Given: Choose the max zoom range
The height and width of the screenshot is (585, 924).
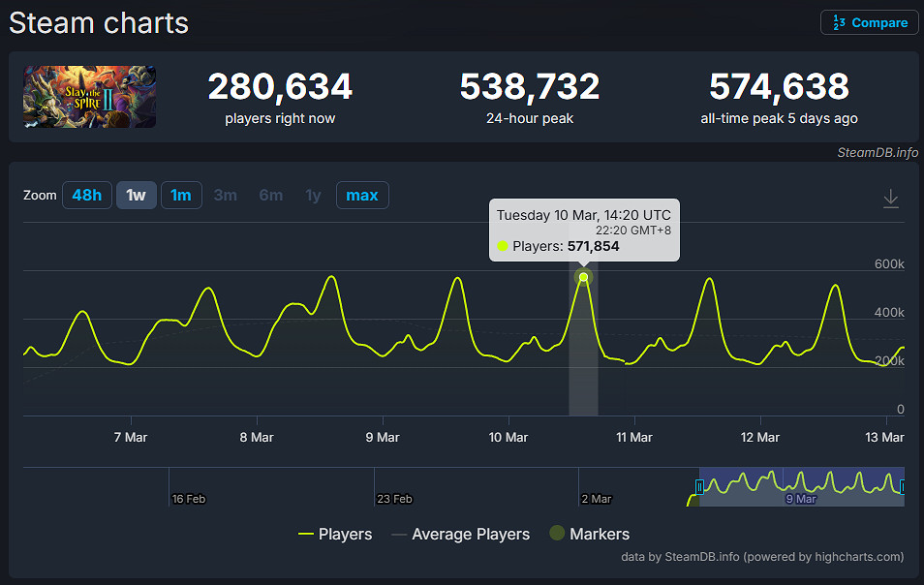Looking at the screenshot, I should [362, 196].
